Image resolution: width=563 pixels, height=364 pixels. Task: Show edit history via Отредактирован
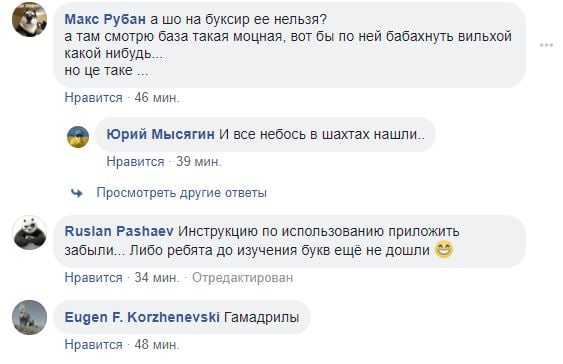coord(243,278)
